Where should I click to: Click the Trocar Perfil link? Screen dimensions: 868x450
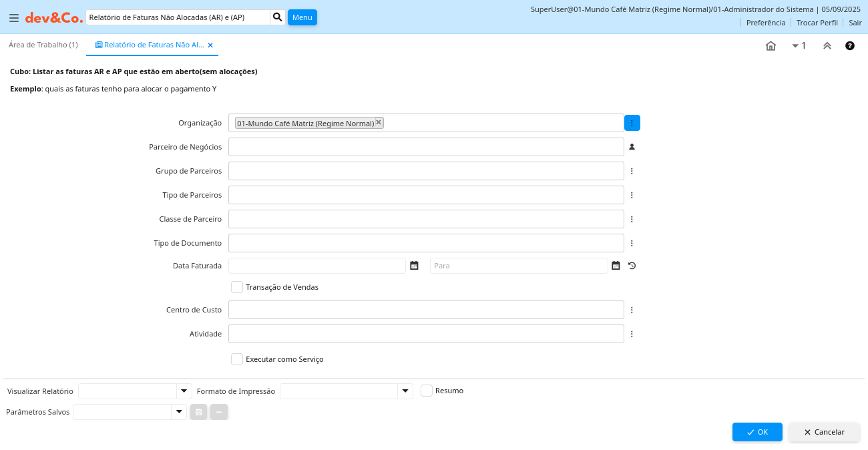point(817,23)
